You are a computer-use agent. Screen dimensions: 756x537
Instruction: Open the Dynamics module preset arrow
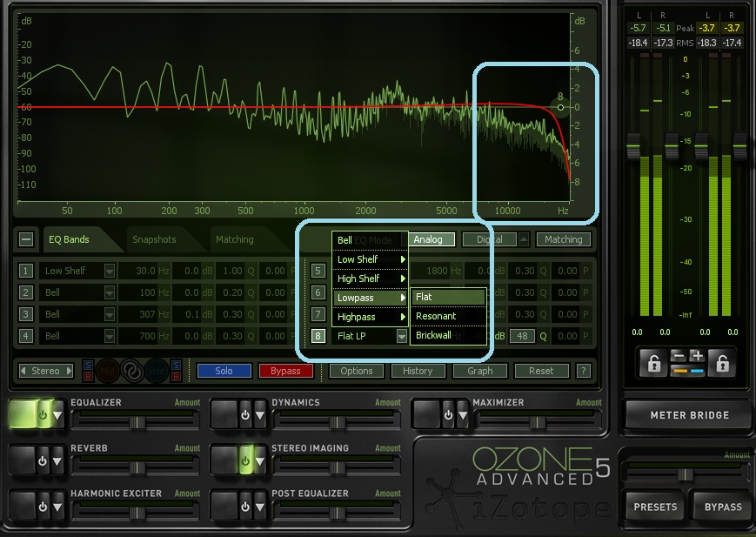(260, 414)
